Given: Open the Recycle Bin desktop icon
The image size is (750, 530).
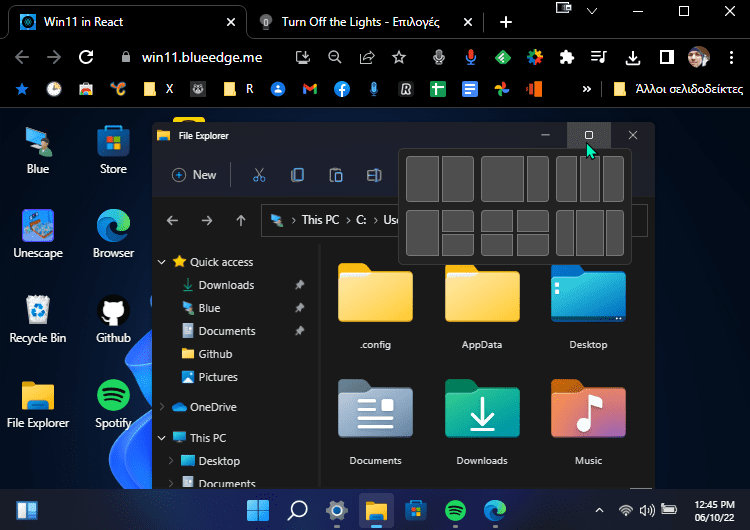Looking at the screenshot, I should click(x=38, y=320).
